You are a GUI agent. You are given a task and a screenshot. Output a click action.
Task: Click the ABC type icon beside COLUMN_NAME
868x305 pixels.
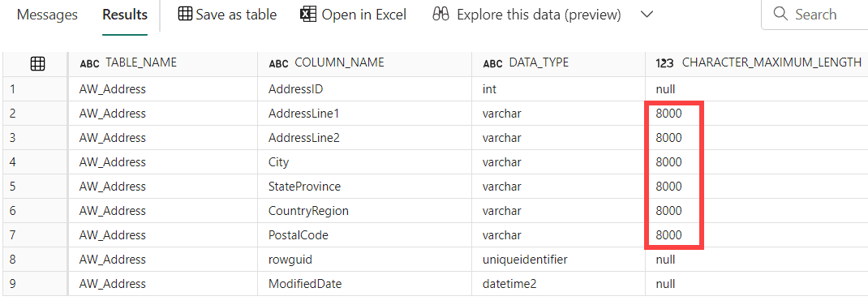tap(278, 63)
